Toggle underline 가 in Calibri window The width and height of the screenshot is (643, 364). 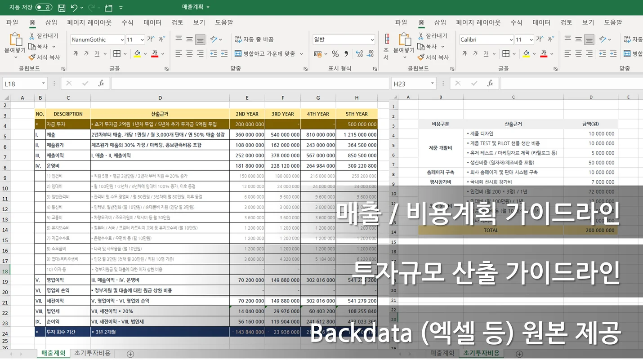point(486,54)
